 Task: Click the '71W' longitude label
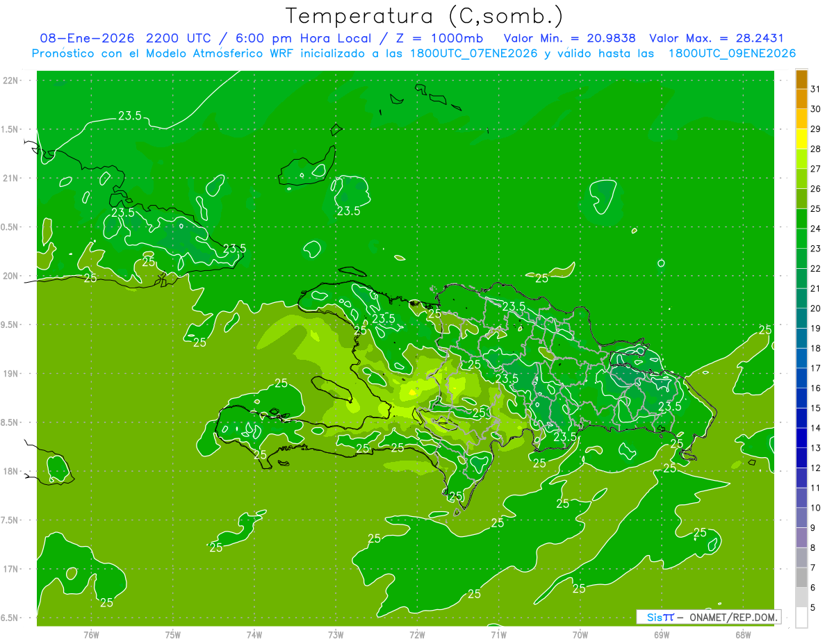[498, 634]
